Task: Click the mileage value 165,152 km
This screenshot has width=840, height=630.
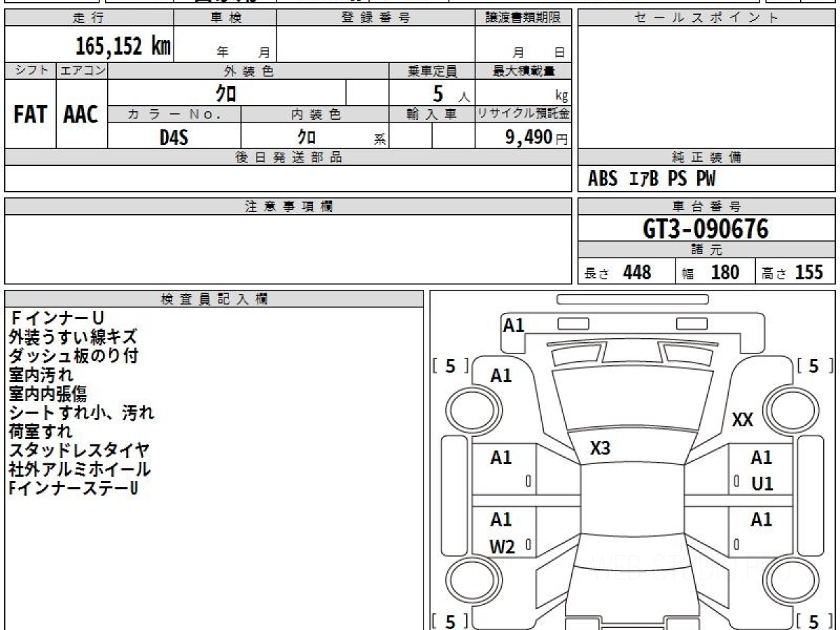Action: point(122,46)
